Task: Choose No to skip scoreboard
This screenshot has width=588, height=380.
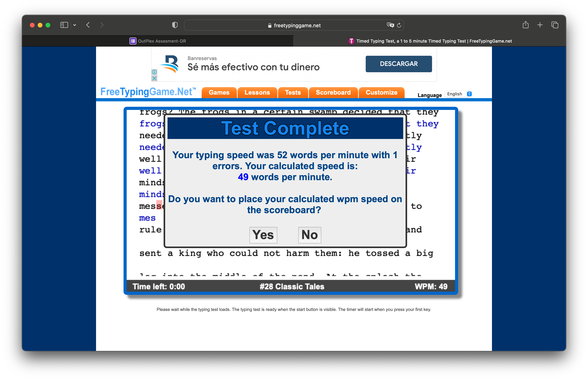Action: tap(309, 235)
